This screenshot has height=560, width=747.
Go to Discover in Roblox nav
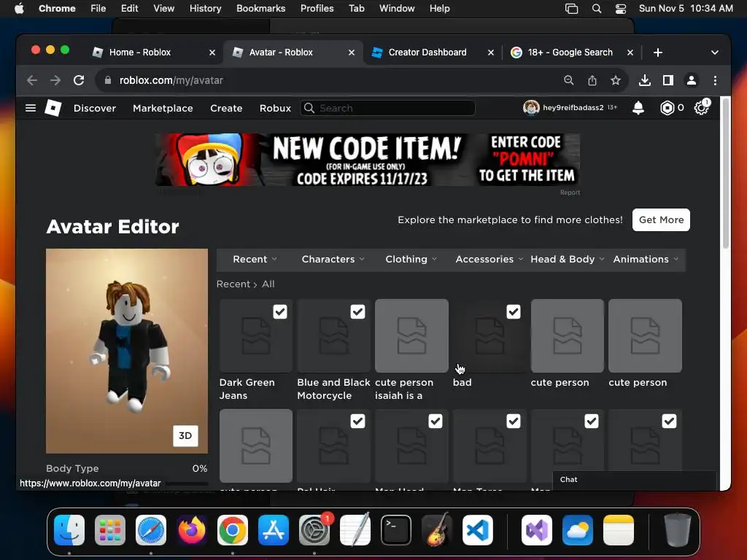[x=95, y=108]
